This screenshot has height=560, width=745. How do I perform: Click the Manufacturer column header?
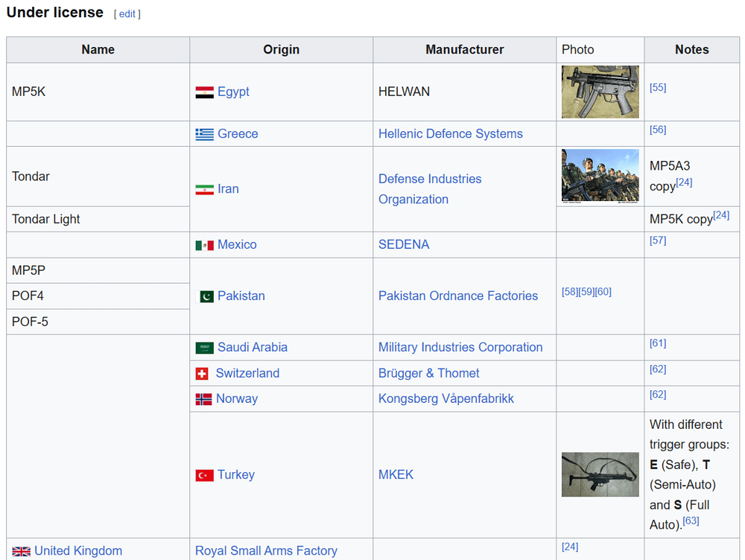coord(465,49)
